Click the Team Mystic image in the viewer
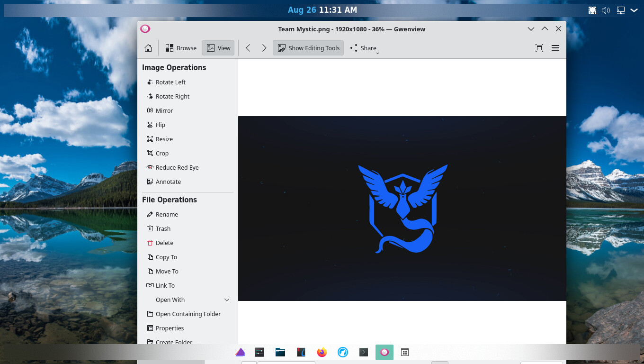This screenshot has width=644, height=364. click(x=402, y=209)
